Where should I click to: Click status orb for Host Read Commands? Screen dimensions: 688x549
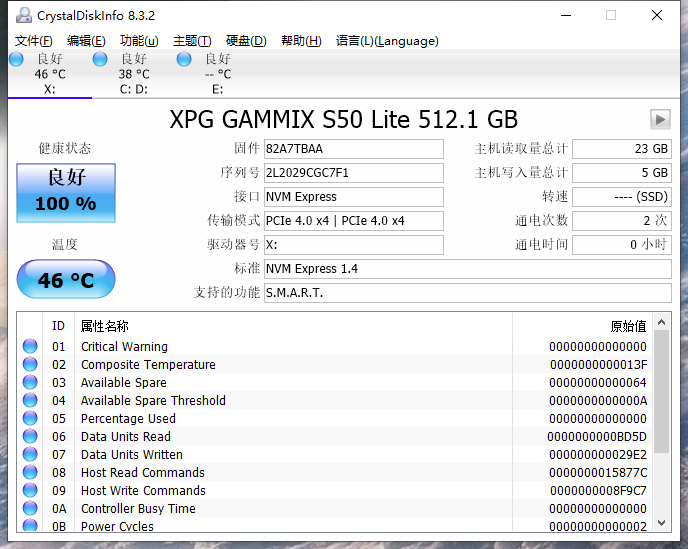30,472
